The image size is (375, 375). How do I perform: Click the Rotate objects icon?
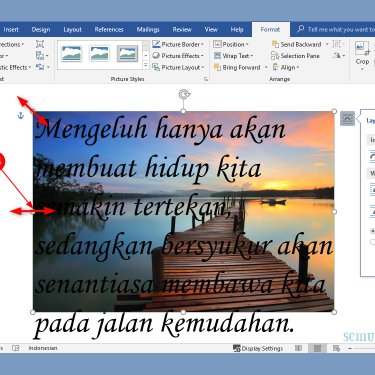339,56
